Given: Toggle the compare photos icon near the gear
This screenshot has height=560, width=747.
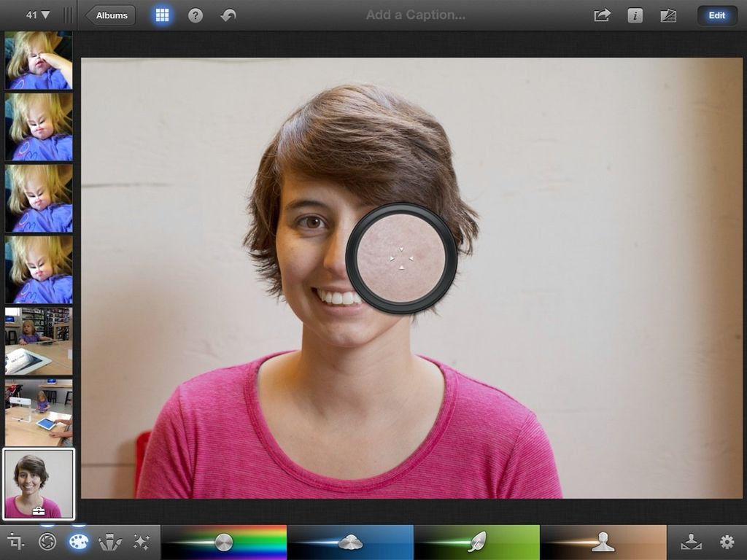Looking at the screenshot, I should [692, 542].
